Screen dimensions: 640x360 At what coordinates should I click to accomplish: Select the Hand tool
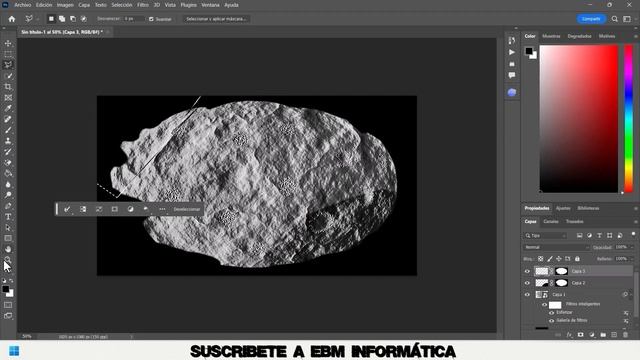click(8, 249)
